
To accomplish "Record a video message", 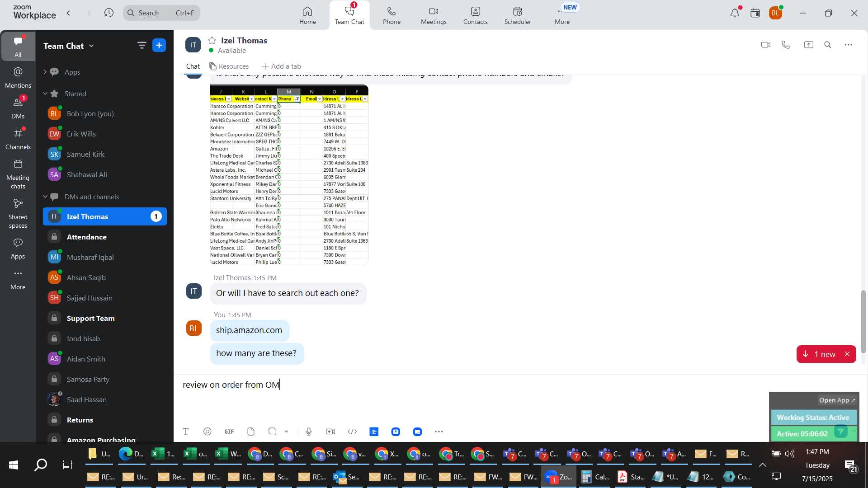I will (x=330, y=432).
